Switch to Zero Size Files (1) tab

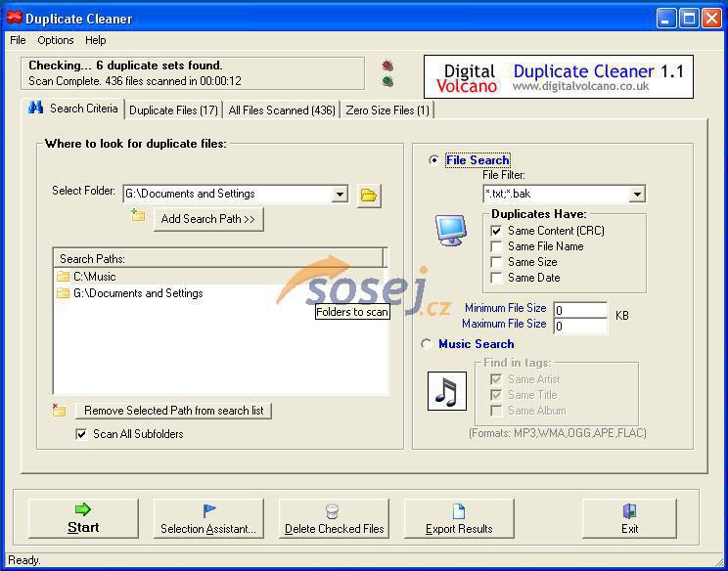pyautogui.click(x=387, y=110)
